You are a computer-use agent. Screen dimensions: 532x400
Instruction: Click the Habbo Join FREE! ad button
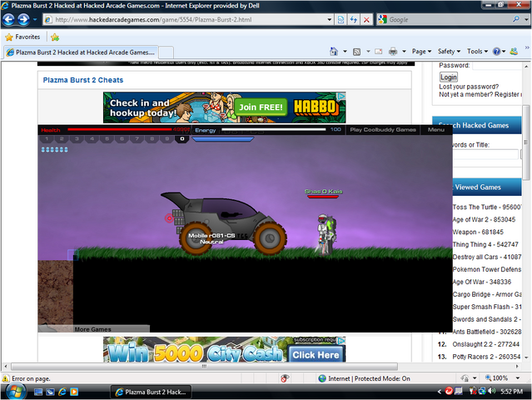(261, 107)
